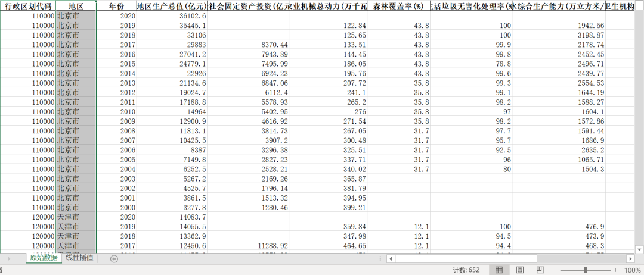Click the horizontal scrollbar left arrow
This screenshot has width=644, height=275.
click(x=391, y=258)
